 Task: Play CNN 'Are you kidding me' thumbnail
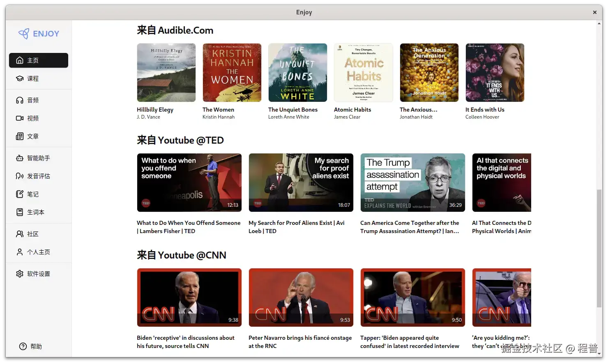tap(502, 298)
